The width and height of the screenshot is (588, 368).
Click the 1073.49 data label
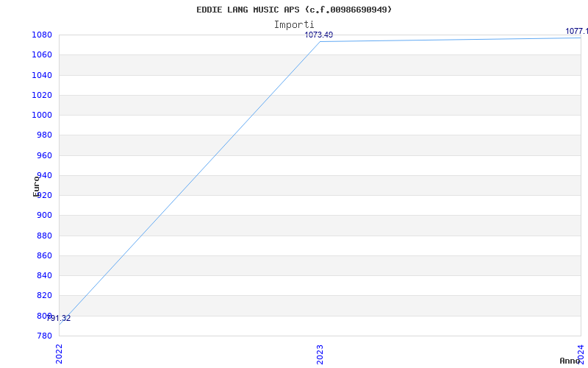tap(319, 35)
